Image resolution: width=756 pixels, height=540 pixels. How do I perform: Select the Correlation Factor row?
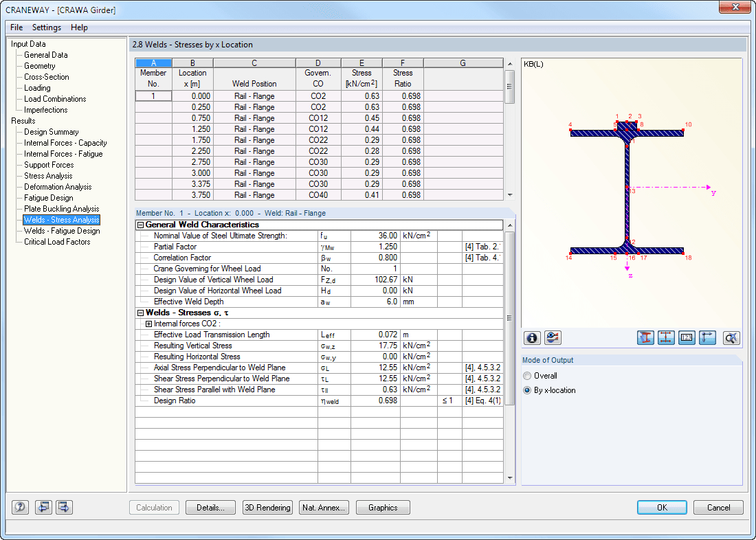pos(319,258)
